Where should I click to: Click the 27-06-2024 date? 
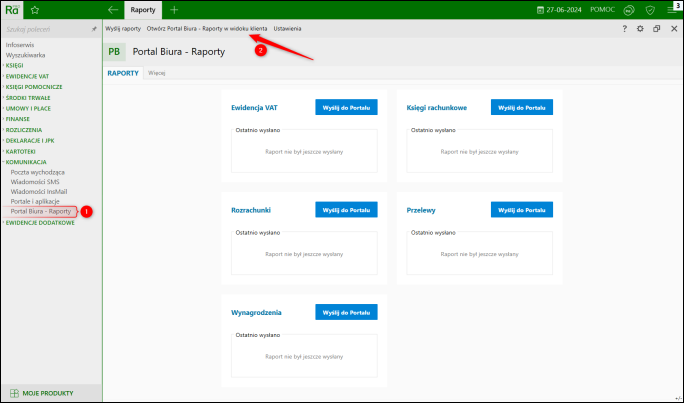coord(564,10)
